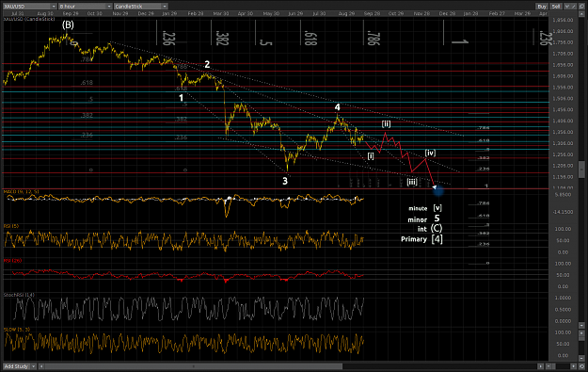
Task: Click the XAU/USD (CandleStick) chart label
Action: pos(29,19)
